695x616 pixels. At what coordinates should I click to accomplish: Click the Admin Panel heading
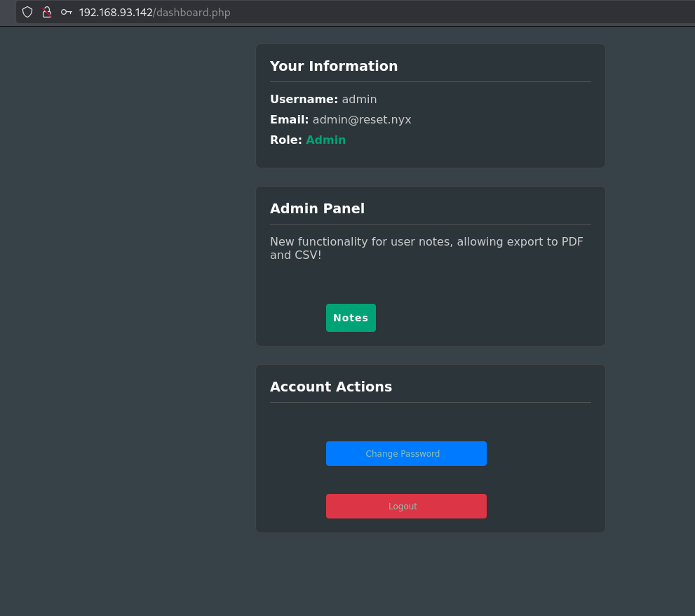317,208
